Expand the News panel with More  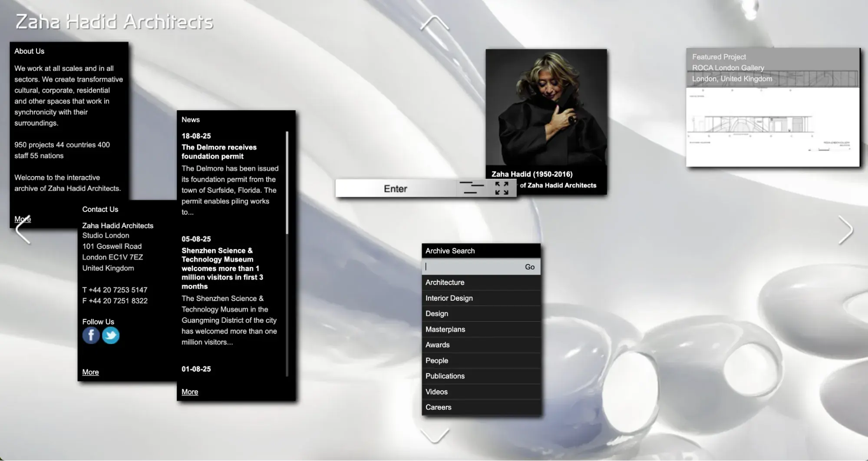click(190, 391)
